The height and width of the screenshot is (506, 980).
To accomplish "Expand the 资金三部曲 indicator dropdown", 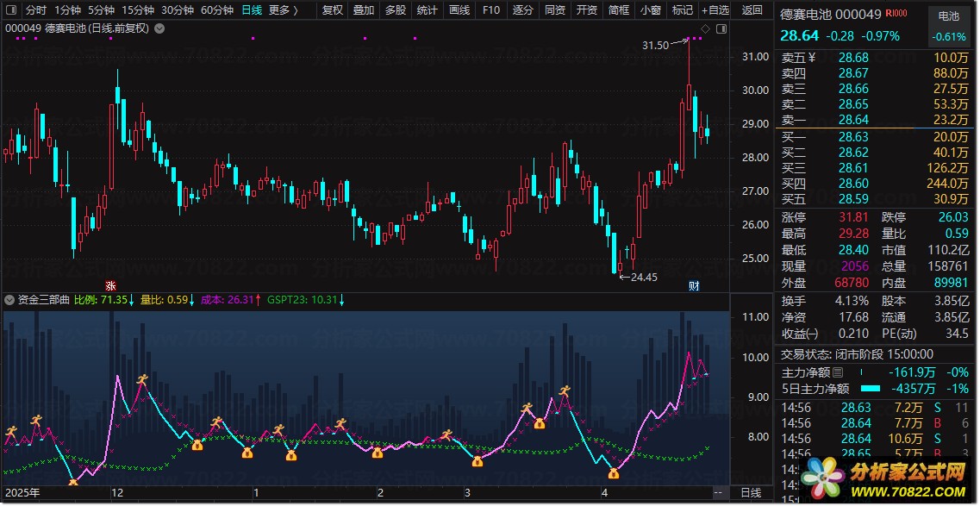I will [x=9, y=300].
